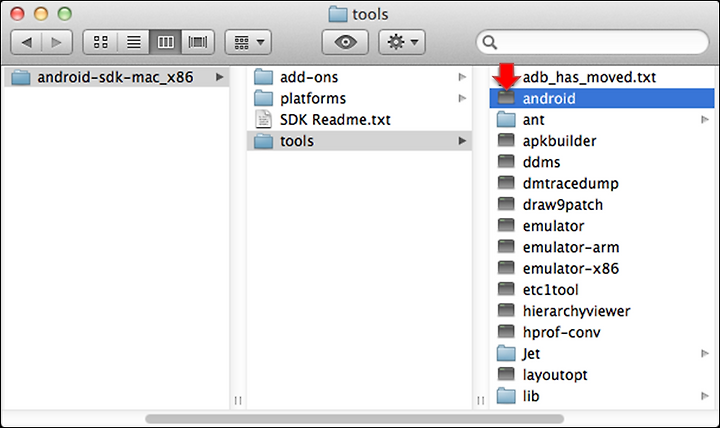720x428 pixels.
Task: Click the 'ddms' file name
Action: pyautogui.click(x=541, y=163)
